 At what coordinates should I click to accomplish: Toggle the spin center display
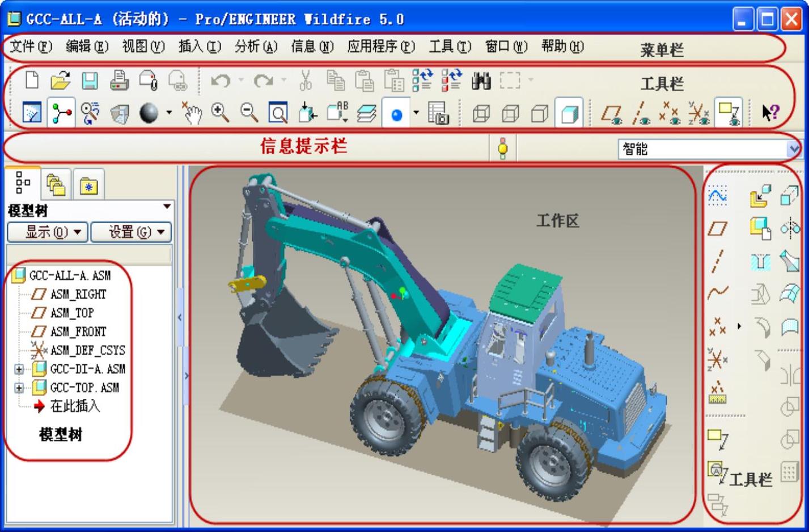[x=61, y=113]
